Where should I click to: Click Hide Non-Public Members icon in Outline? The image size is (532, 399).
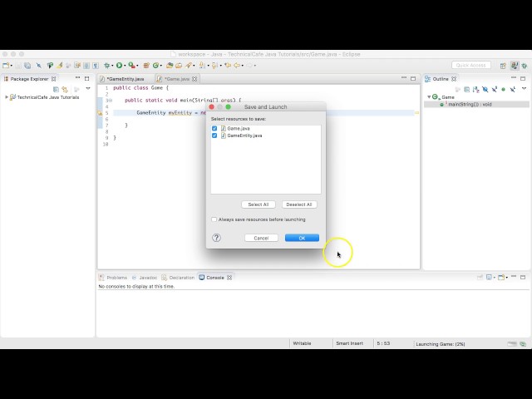[504, 89]
